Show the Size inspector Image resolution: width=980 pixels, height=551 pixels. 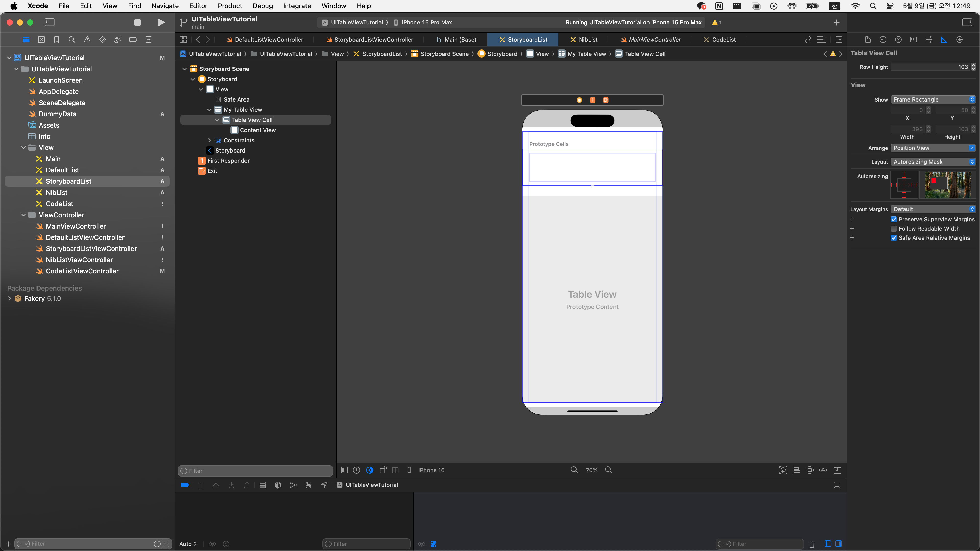tap(944, 40)
